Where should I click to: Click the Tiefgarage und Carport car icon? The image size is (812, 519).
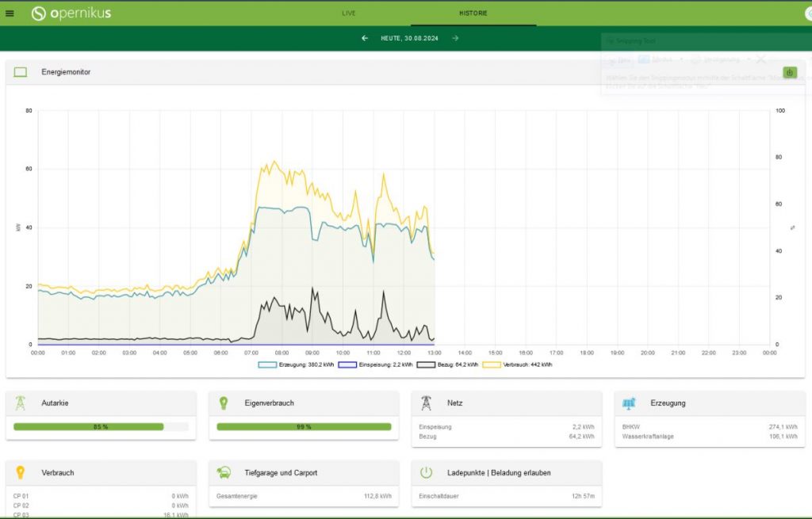tap(224, 472)
